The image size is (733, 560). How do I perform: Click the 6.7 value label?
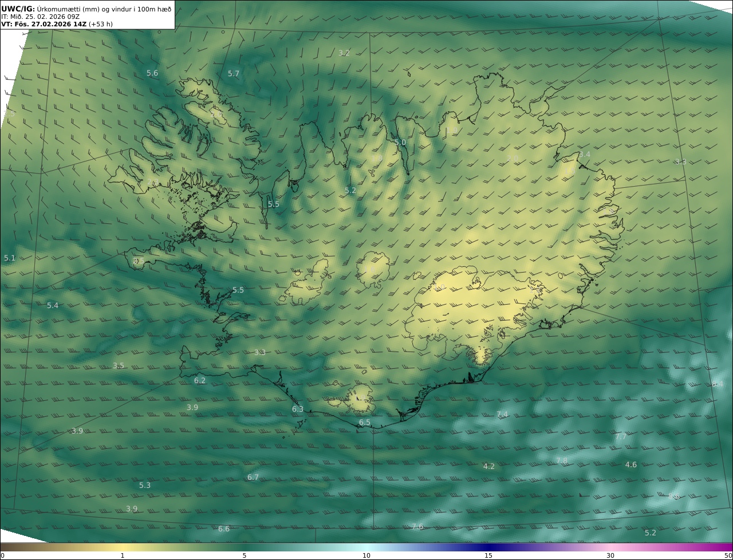tap(253, 477)
